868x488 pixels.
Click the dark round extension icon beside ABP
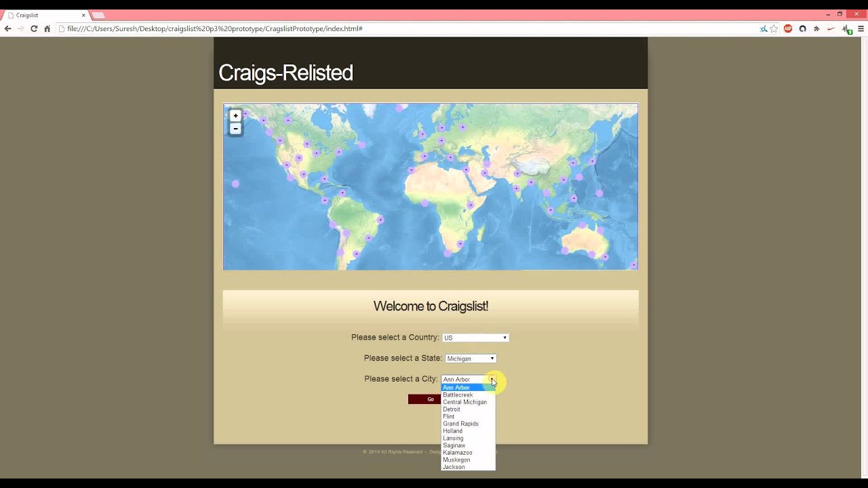coord(802,28)
